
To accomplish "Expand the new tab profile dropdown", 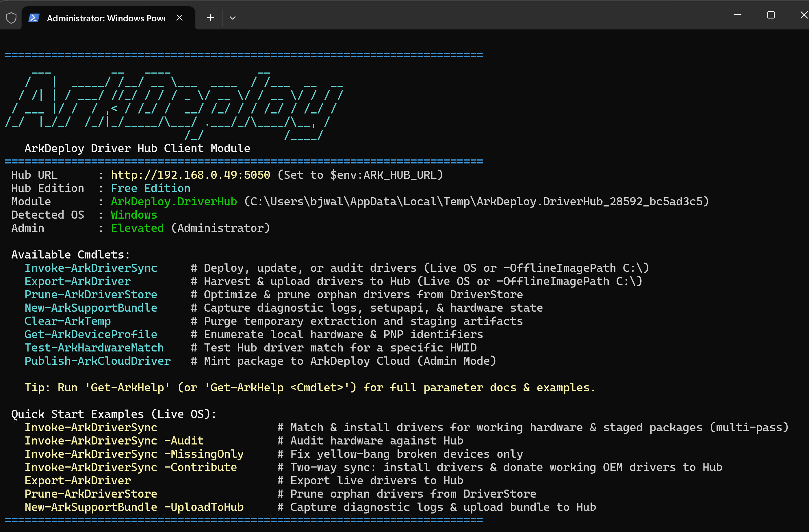I will tap(233, 18).
